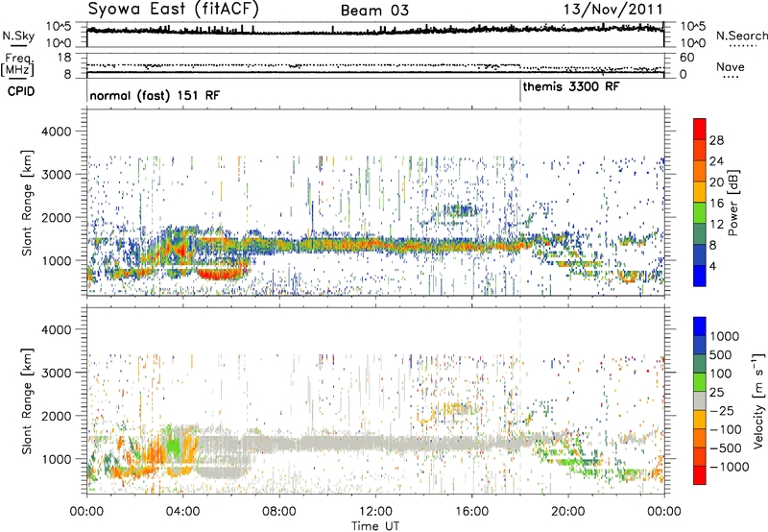This screenshot has width=768, height=532.
Task: Click the '500' Velocity colorbar tick
Action: (x=720, y=355)
